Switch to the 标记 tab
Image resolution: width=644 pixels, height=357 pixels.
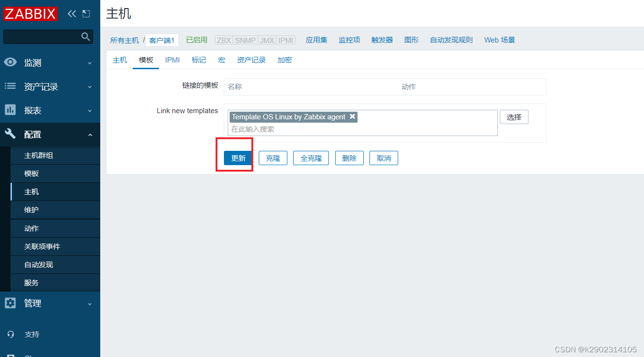coord(199,60)
